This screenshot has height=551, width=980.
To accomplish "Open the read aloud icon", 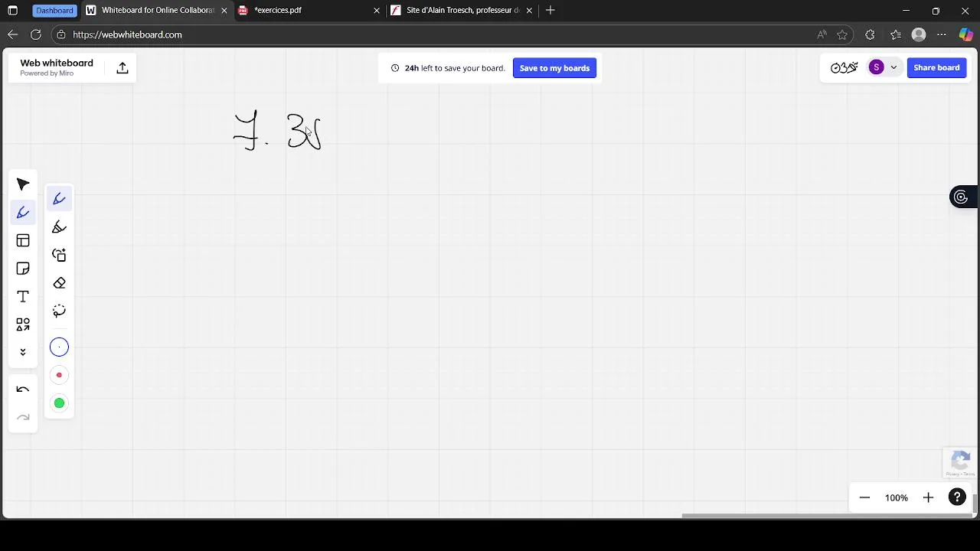I will (x=822, y=34).
